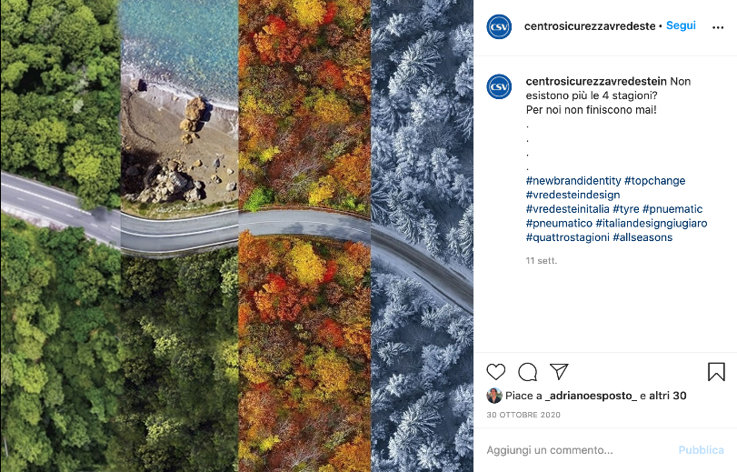737x472 pixels.
Task: Click CSV avatar beside the caption
Action: point(499,87)
